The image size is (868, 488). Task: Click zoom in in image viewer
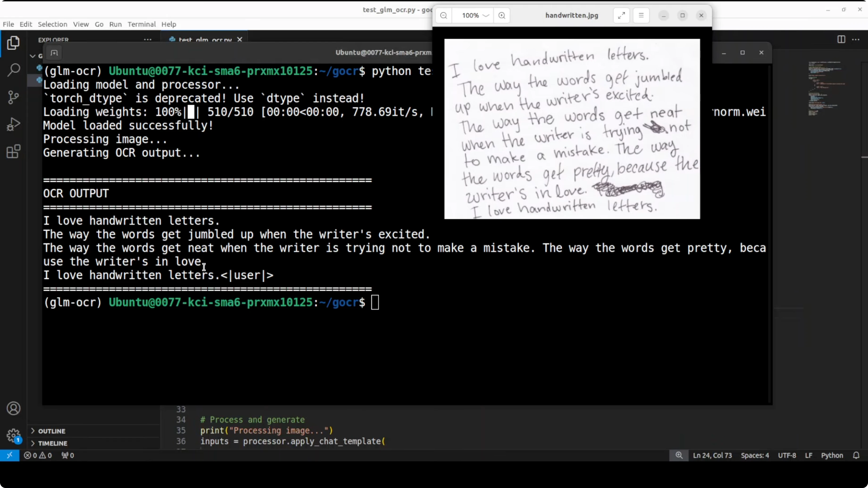coord(502,16)
